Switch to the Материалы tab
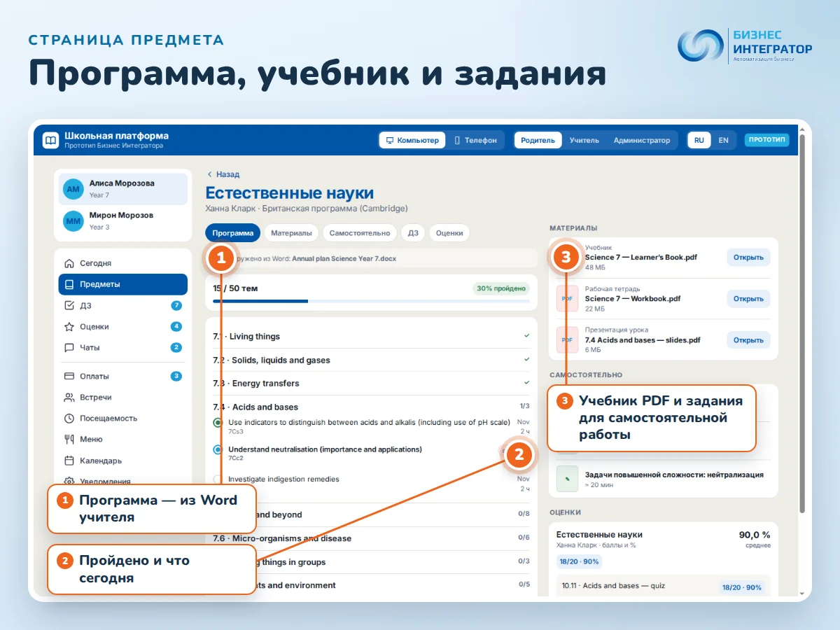 pos(291,233)
